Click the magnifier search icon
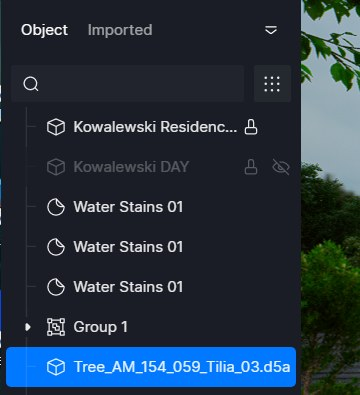The image size is (360, 395). pos(31,84)
